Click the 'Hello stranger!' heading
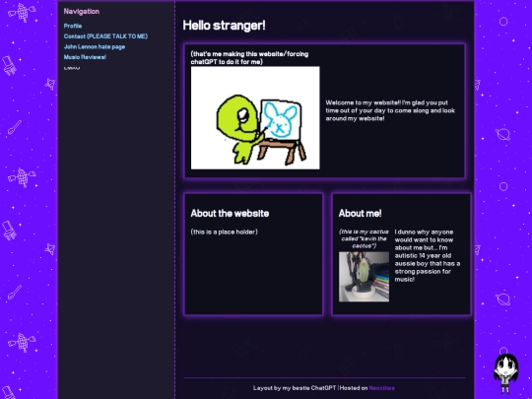The width and height of the screenshot is (532, 399). click(x=224, y=25)
